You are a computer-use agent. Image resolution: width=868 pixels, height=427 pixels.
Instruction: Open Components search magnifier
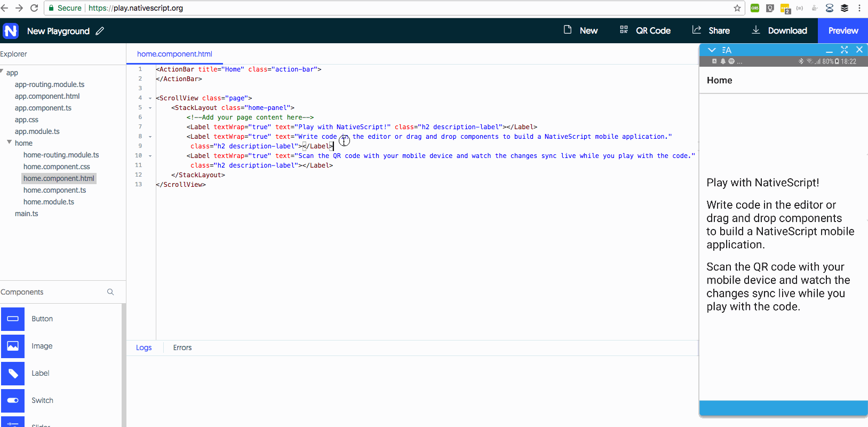coord(110,292)
